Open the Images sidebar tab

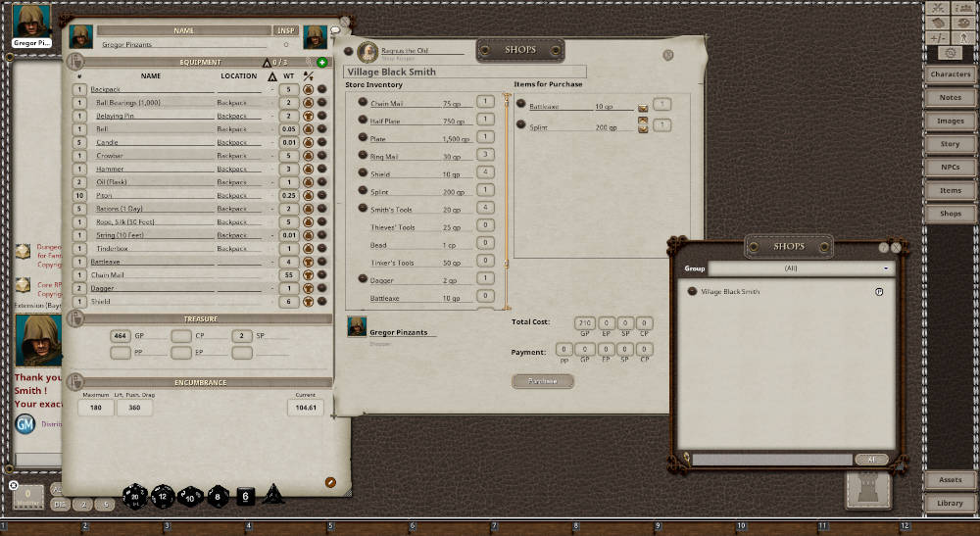coord(950,121)
